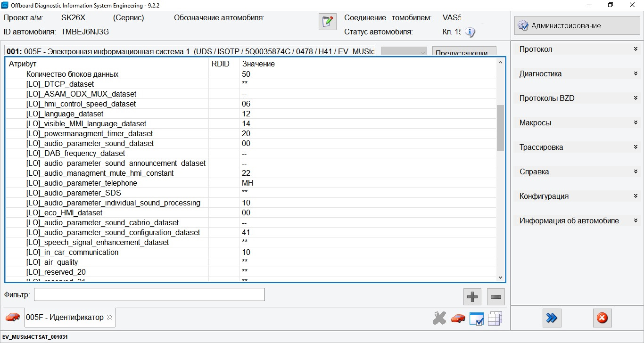The width and height of the screenshot is (644, 343).
Task: Select the [LO]_audio_parameter_sound_configuration_dataset row
Action: tap(251, 232)
